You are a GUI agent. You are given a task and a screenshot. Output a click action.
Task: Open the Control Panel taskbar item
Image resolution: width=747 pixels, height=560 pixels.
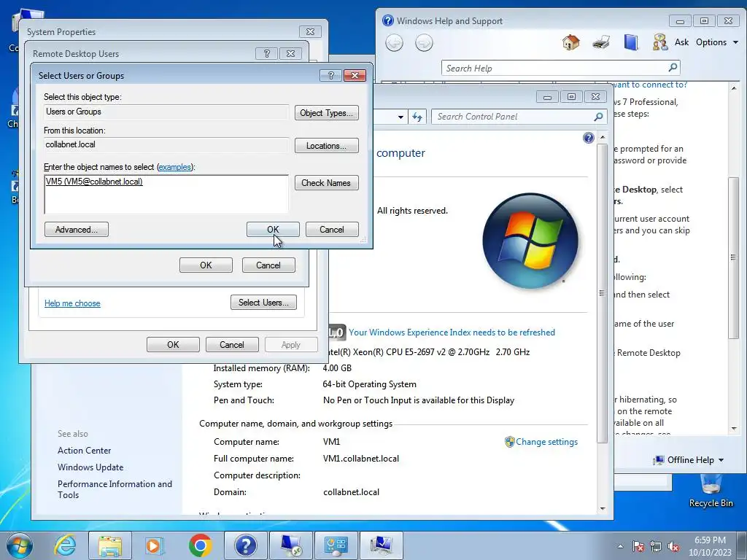[x=336, y=545]
